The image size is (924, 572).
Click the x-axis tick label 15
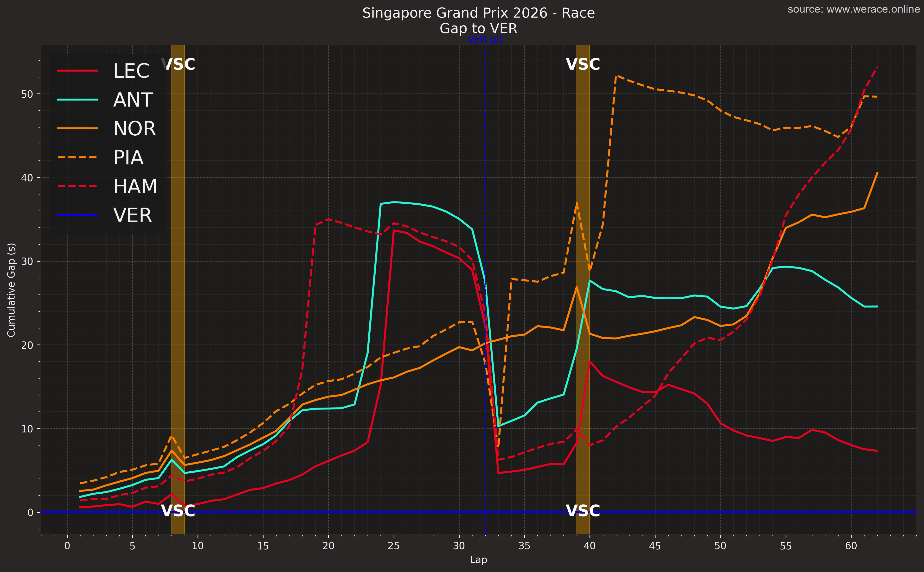pyautogui.click(x=263, y=546)
